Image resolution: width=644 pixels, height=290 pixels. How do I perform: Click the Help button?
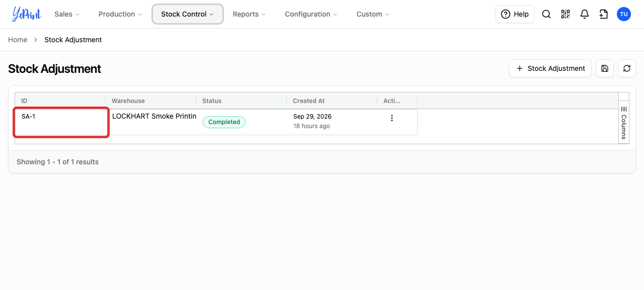tap(515, 14)
